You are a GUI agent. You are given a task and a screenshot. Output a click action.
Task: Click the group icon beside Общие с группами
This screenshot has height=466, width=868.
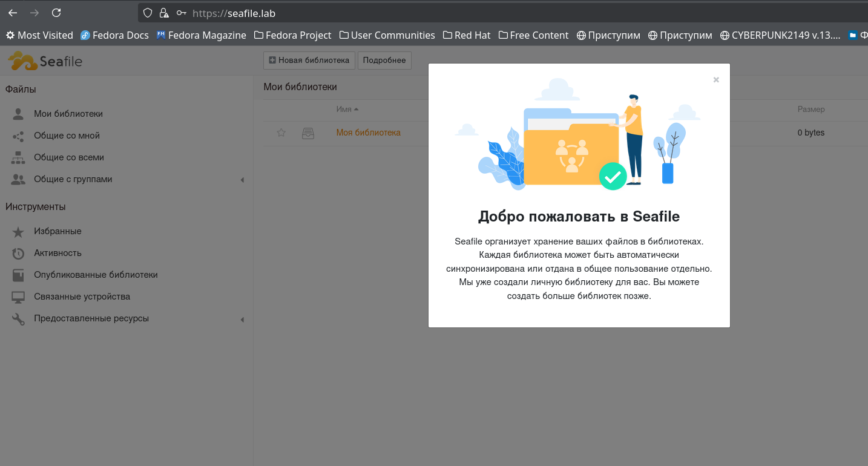pyautogui.click(x=18, y=179)
